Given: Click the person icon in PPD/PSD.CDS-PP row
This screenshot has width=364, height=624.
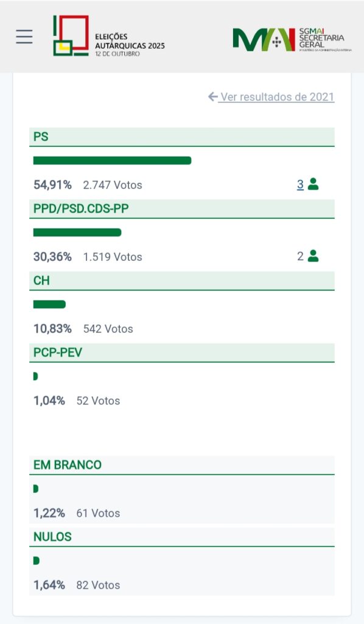Looking at the screenshot, I should click(x=313, y=256).
